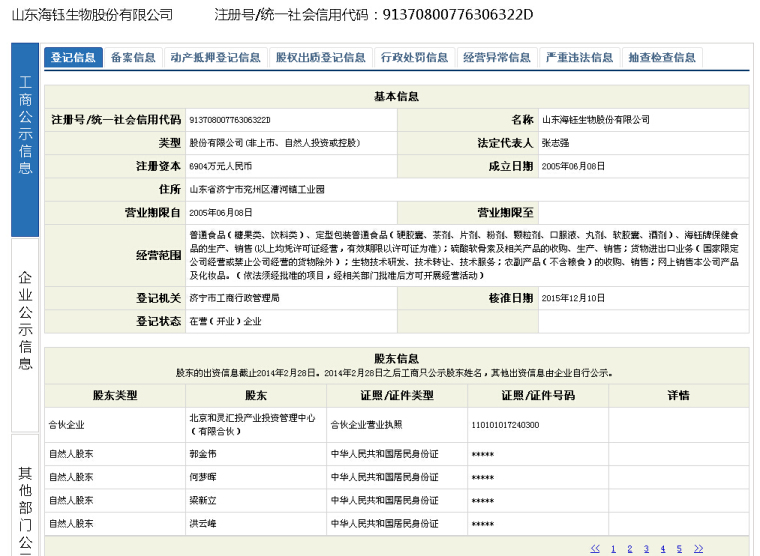Click the 证照/证件号码 column header
The image size is (760, 556).
pyautogui.click(x=538, y=396)
